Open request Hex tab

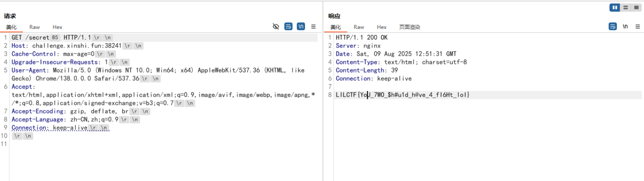[57, 27]
